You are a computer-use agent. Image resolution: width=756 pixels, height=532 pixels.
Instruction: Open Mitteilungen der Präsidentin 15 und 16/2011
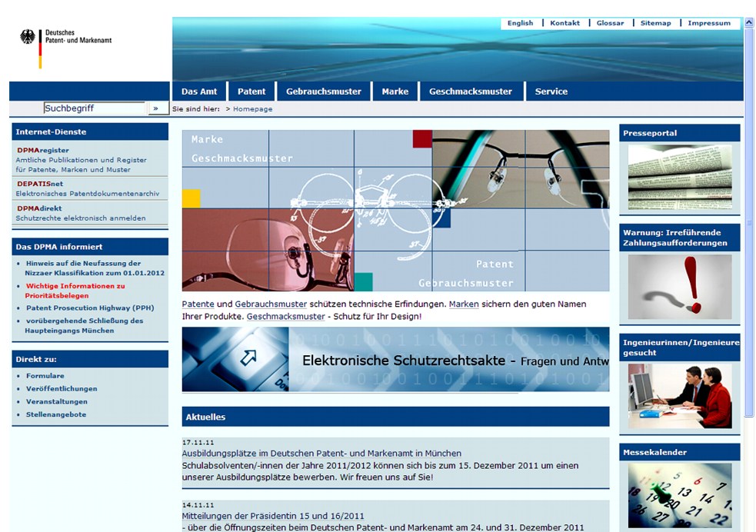[273, 516]
